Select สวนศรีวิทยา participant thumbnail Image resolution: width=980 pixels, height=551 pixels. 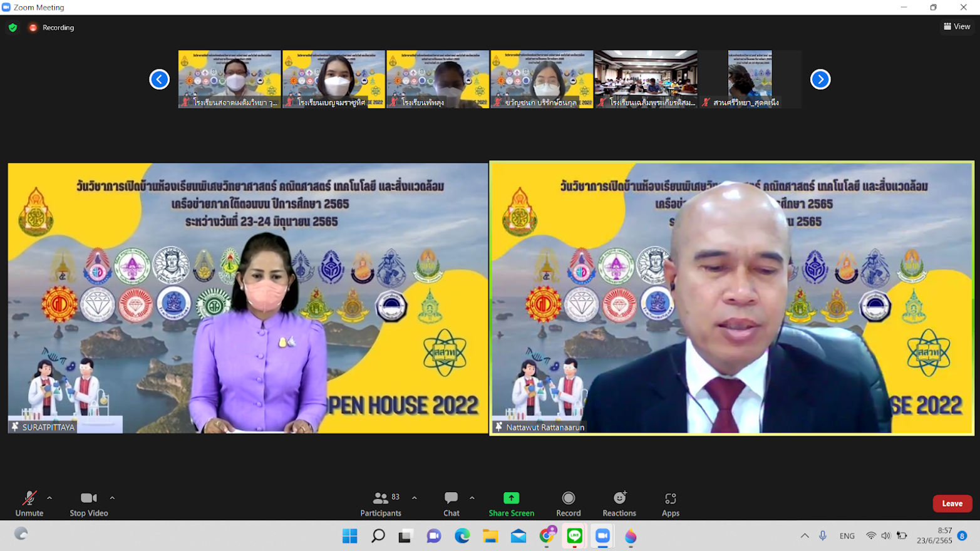pos(750,80)
